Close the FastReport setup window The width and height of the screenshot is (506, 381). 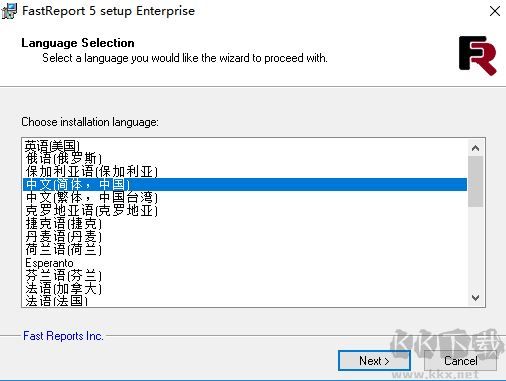(495, 11)
